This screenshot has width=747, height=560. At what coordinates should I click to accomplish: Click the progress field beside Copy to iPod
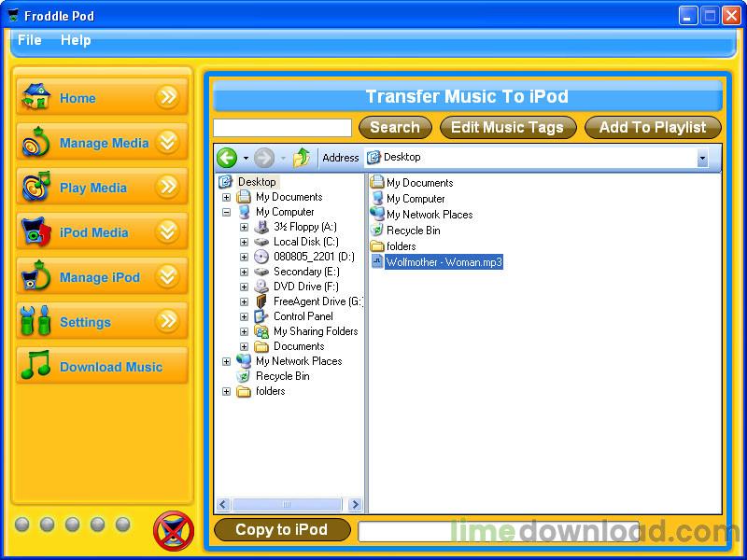click(499, 531)
